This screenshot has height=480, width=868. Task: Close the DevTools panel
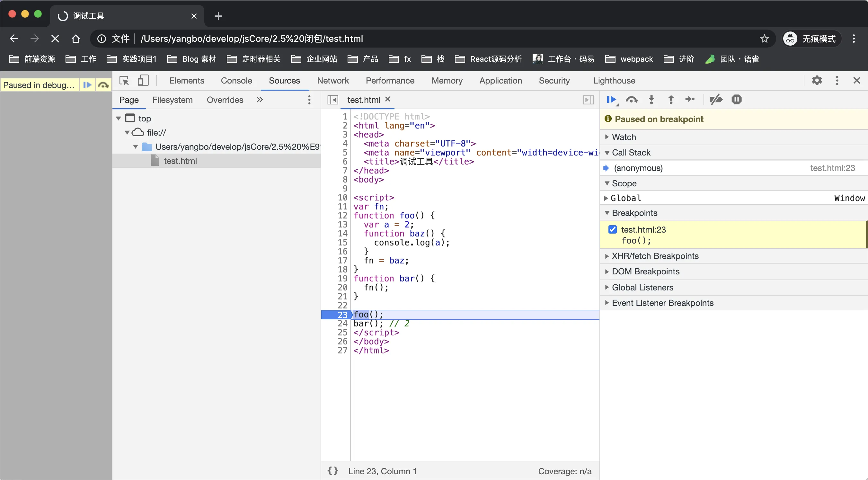[856, 81]
